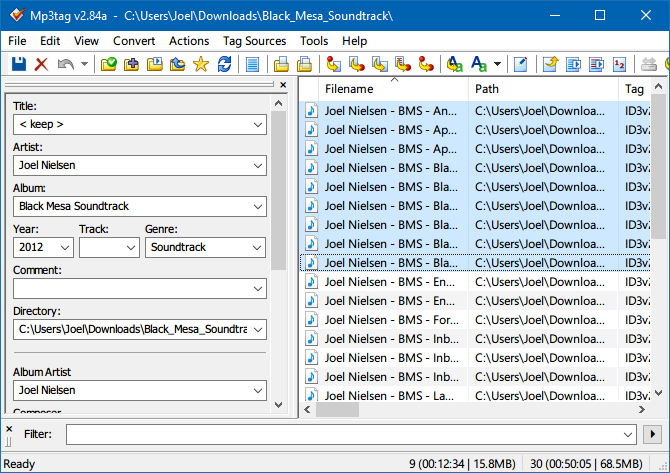Expand the Directory path dropdown
The image size is (670, 473).
pos(258,330)
